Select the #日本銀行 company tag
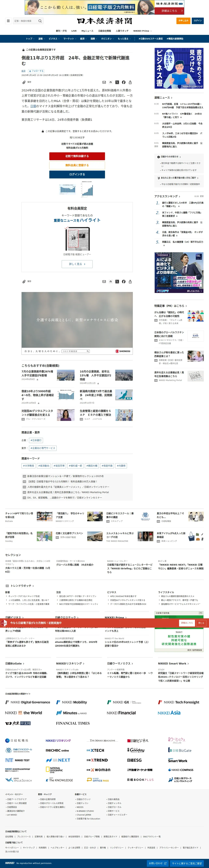Viewport: 209px width, 868px height. [36, 440]
